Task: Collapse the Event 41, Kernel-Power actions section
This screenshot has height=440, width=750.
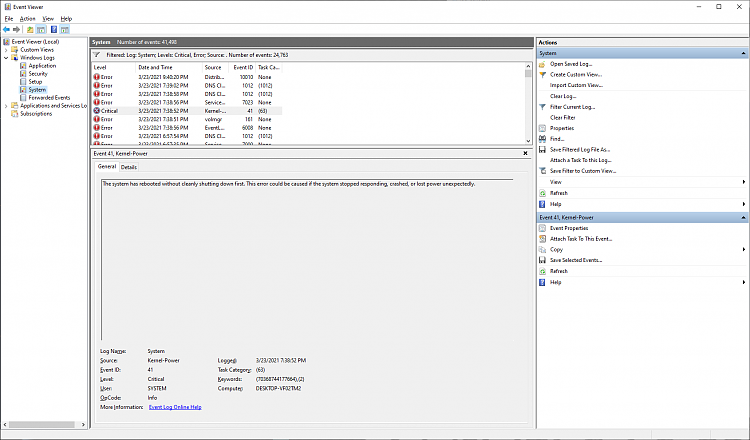Action: [743, 217]
